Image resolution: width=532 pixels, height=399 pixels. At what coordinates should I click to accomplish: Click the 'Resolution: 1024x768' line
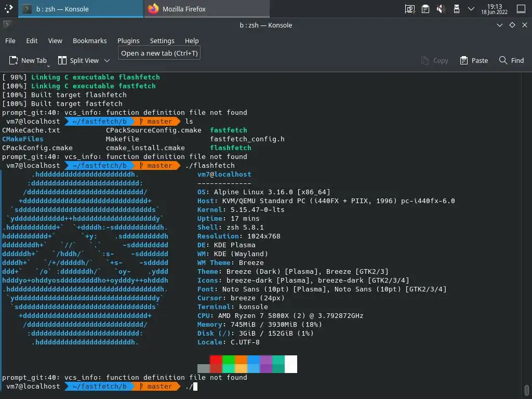coord(239,236)
